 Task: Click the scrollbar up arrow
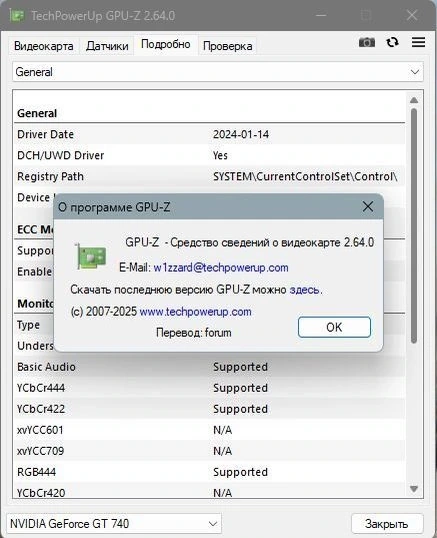tap(414, 100)
